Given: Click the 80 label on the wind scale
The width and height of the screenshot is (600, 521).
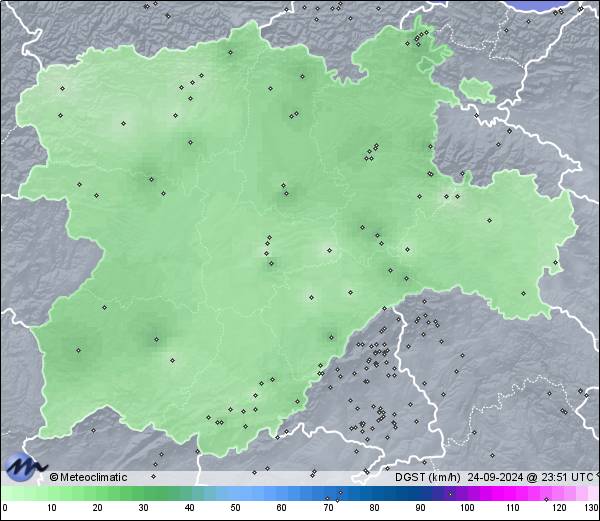Looking at the screenshot, I should click(374, 508).
